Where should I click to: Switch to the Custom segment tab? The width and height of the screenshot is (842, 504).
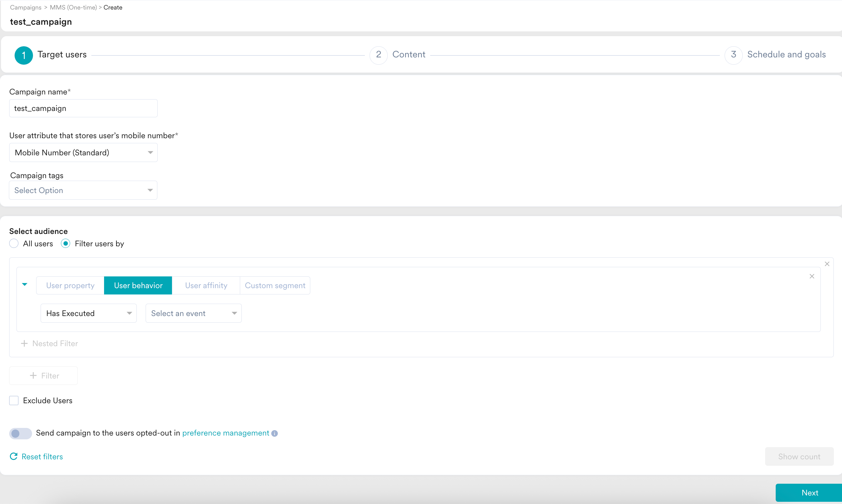point(275,285)
